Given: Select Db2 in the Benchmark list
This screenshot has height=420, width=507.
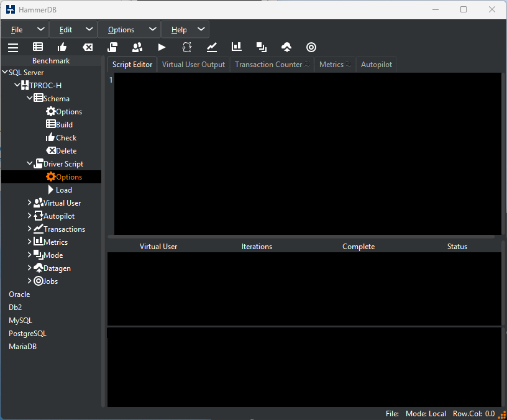Looking at the screenshot, I should [15, 307].
